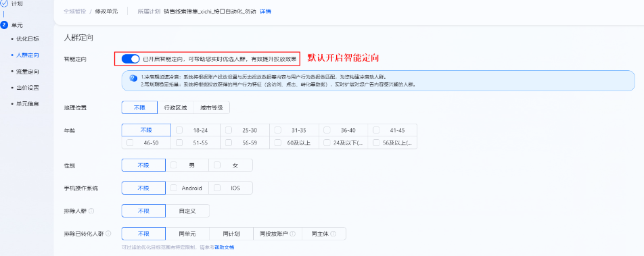Check the 41-45 age checkbox

click(x=376, y=130)
